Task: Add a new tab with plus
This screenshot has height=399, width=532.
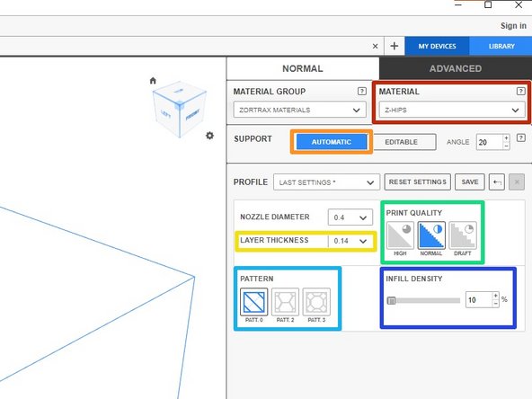Action: pos(395,46)
